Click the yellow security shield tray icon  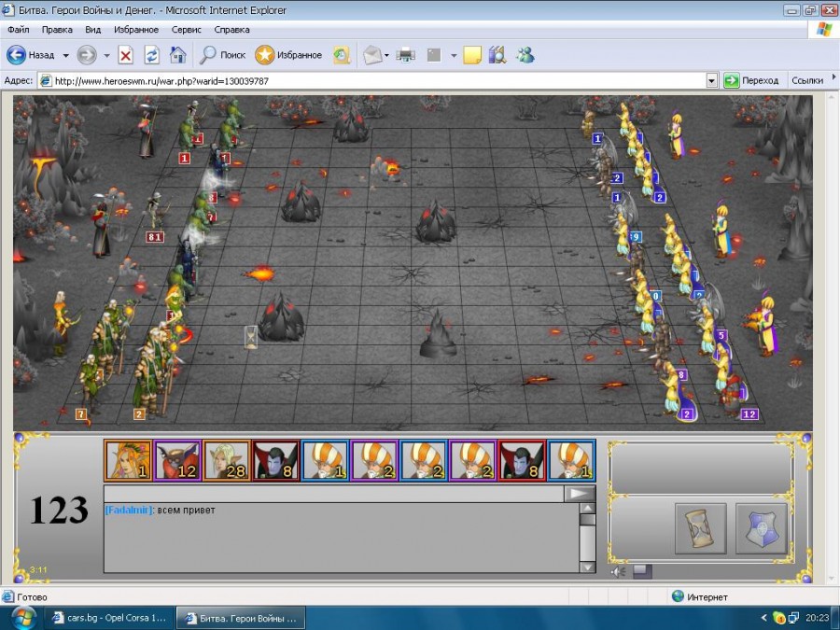(x=777, y=618)
